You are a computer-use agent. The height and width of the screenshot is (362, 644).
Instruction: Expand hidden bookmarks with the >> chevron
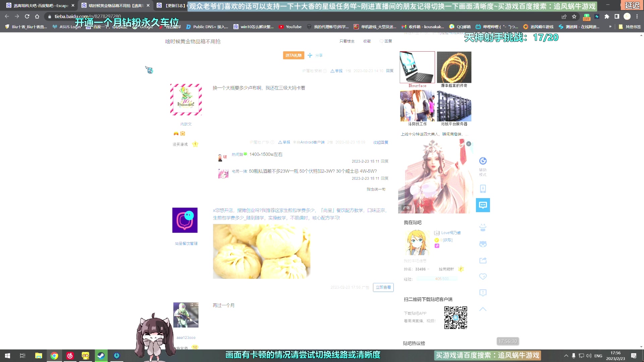(609, 27)
